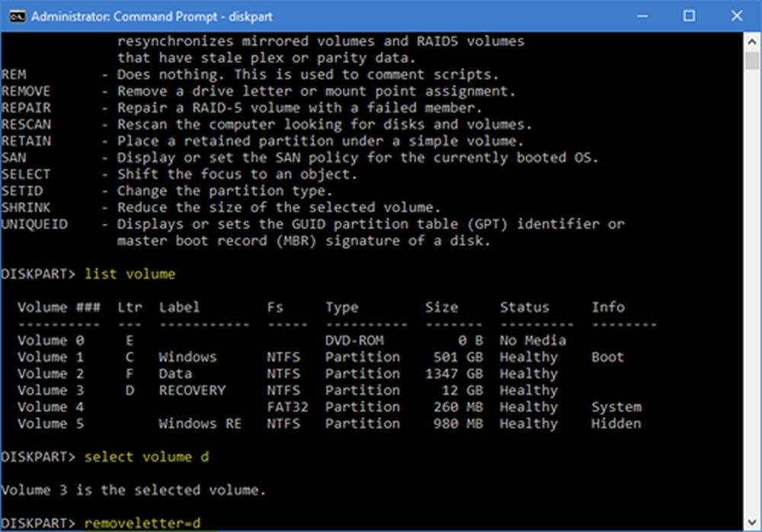The image size is (762, 532).
Task: Click the '1347 GB' size cell
Action: click(x=454, y=374)
